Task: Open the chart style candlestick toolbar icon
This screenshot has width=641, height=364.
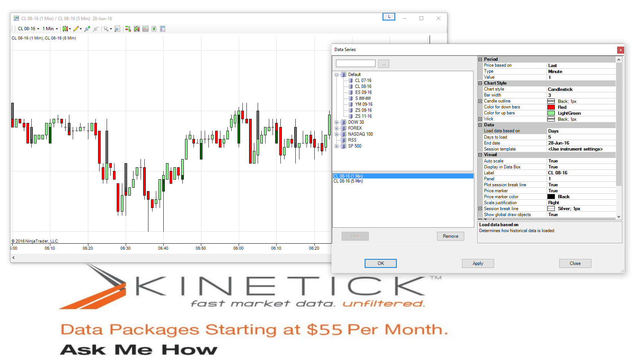Action: click(66, 29)
